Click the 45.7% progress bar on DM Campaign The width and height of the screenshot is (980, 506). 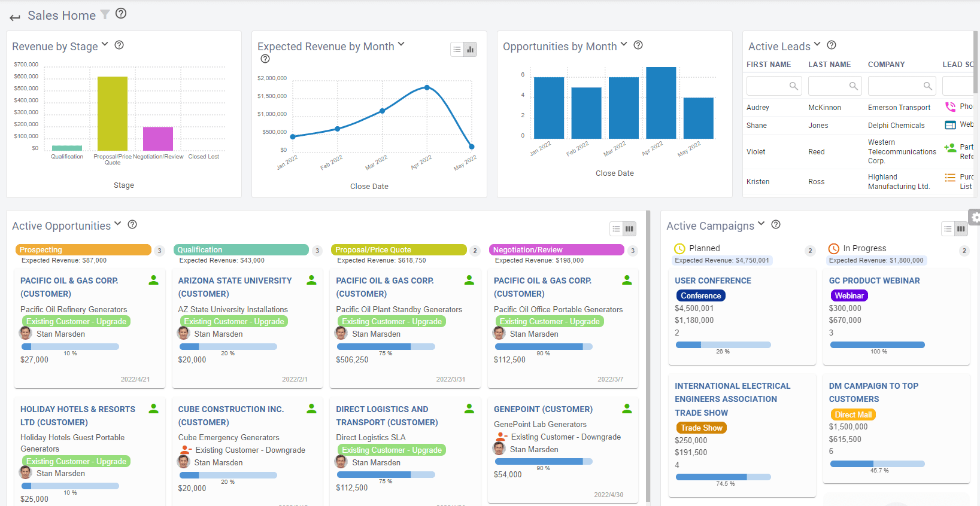click(877, 464)
